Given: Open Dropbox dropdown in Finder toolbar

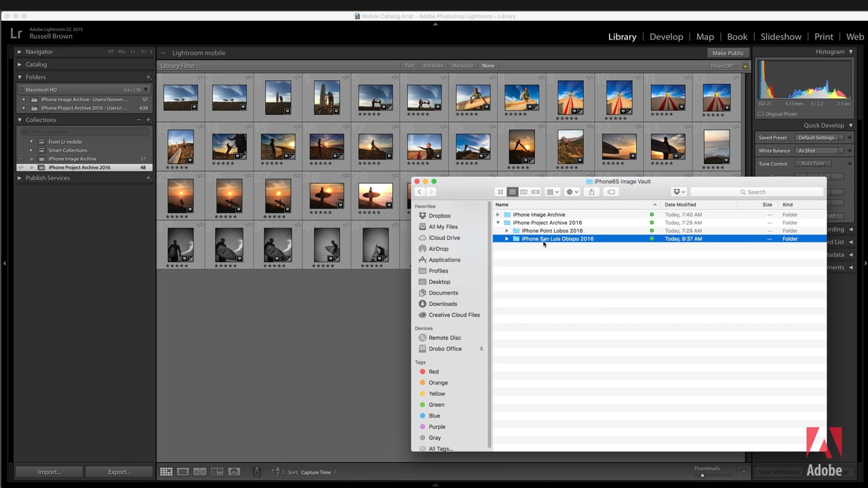Looking at the screenshot, I should [x=679, y=192].
